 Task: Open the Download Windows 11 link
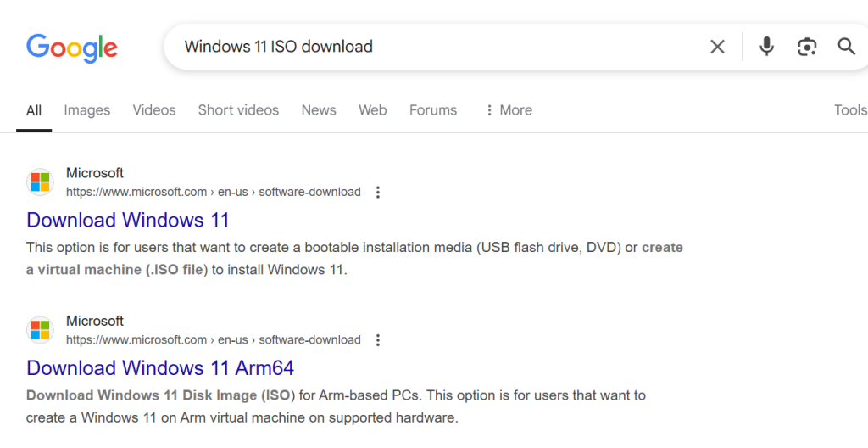(128, 220)
